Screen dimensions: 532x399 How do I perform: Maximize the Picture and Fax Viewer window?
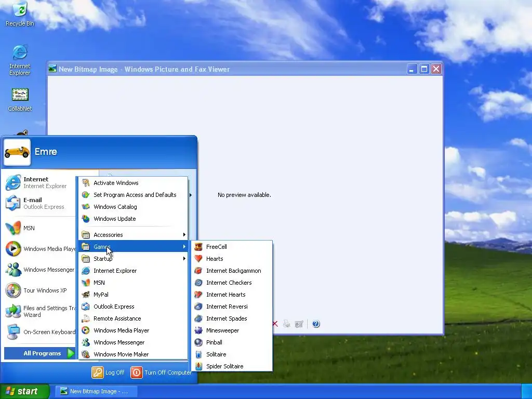[x=424, y=69]
